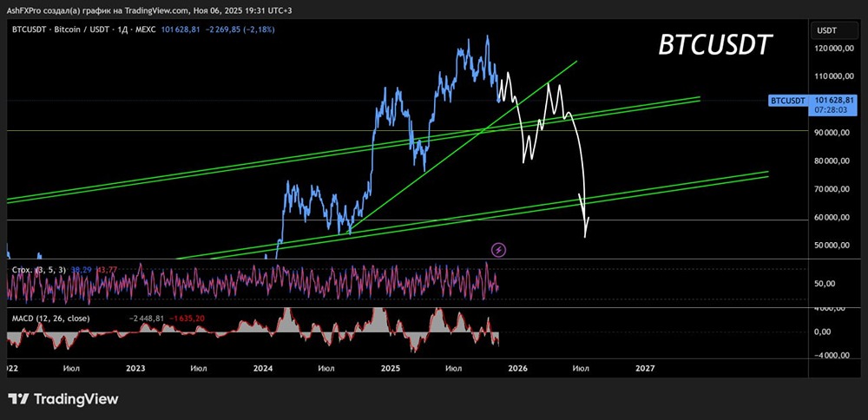Screen dimensions: 868x420
Task: Click the change value −2 269,85 (−2,18%)
Action: 240,30
